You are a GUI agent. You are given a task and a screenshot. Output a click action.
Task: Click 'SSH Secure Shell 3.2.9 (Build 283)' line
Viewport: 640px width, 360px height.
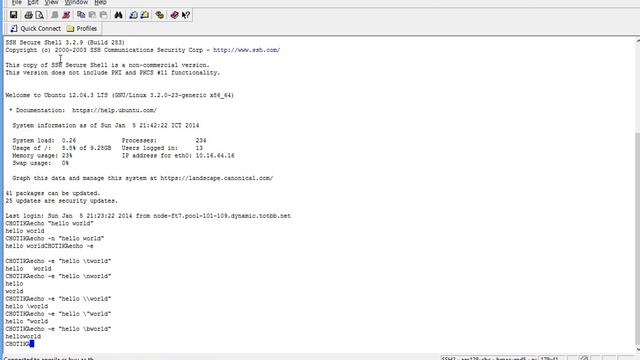coord(65,42)
